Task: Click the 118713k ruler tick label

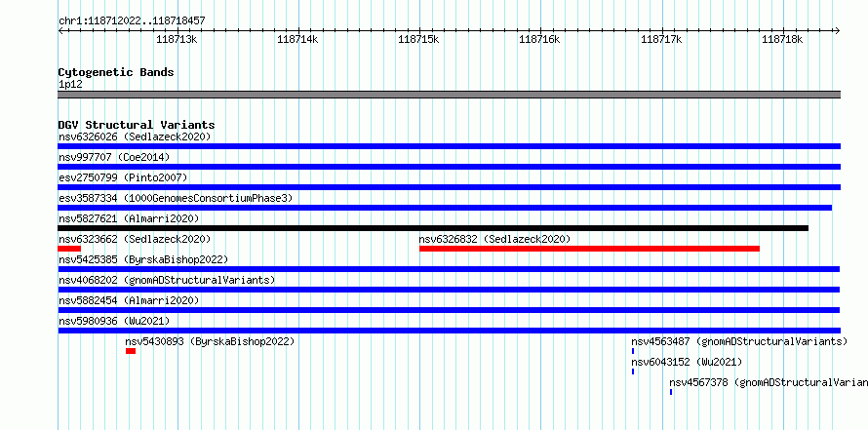Action: coord(177,39)
